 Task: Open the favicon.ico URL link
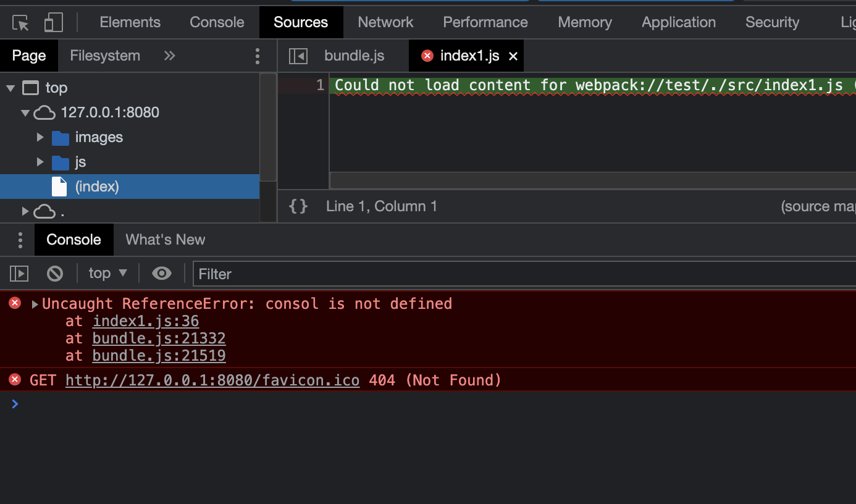click(212, 380)
